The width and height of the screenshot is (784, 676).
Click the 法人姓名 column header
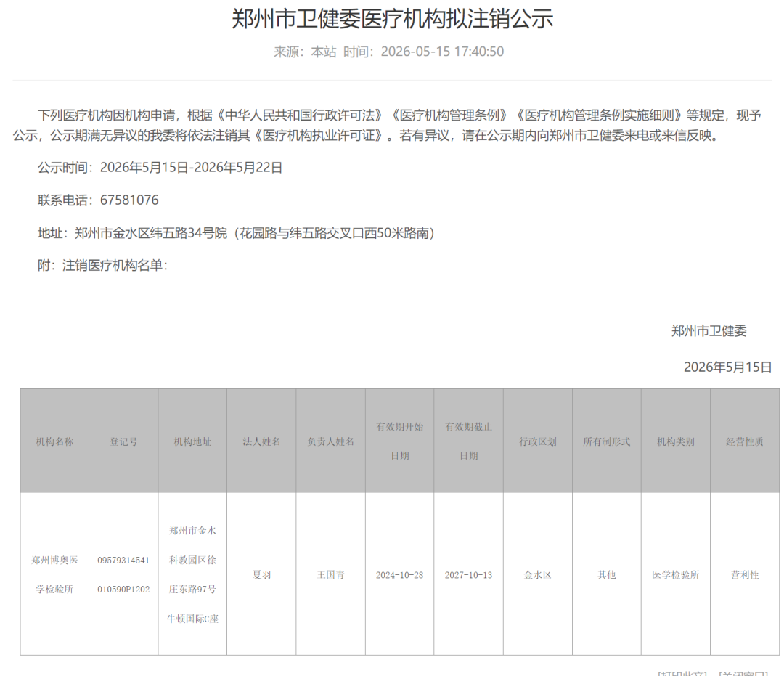(x=261, y=441)
